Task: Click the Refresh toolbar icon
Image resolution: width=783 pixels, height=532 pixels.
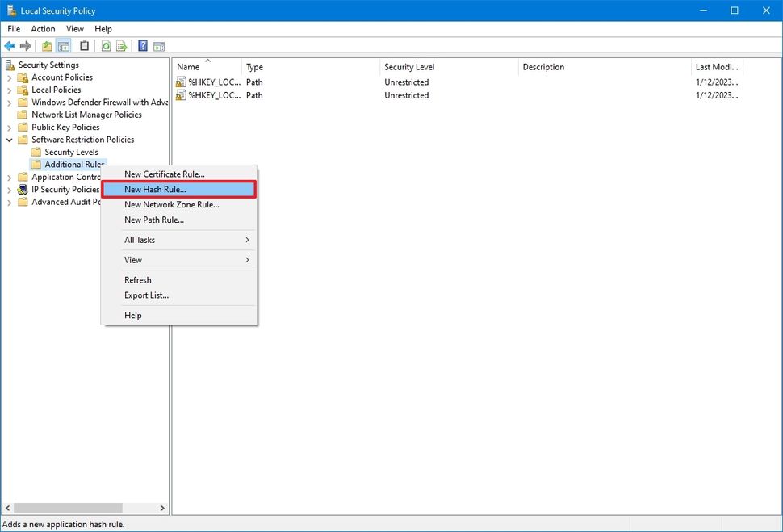Action: click(x=106, y=45)
